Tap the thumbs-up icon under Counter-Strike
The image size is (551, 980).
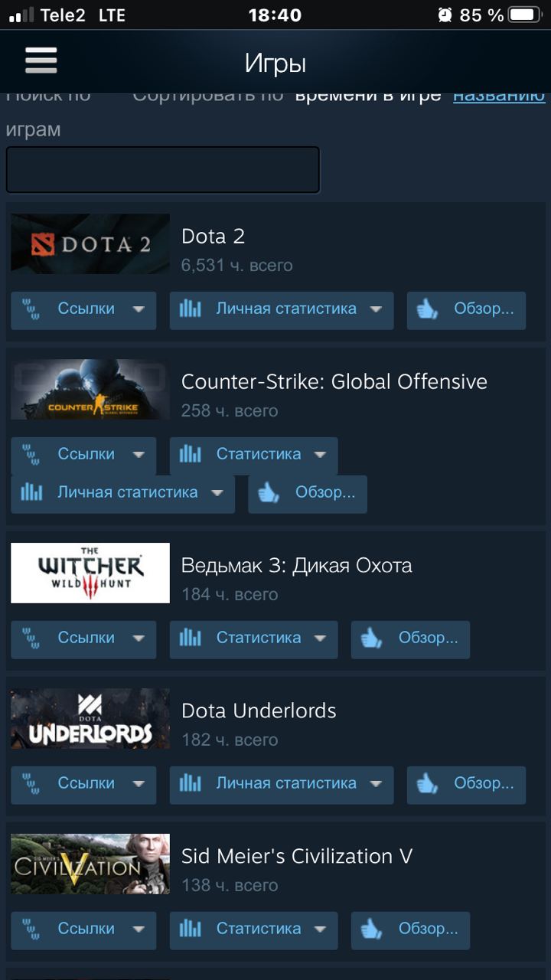pos(269,493)
